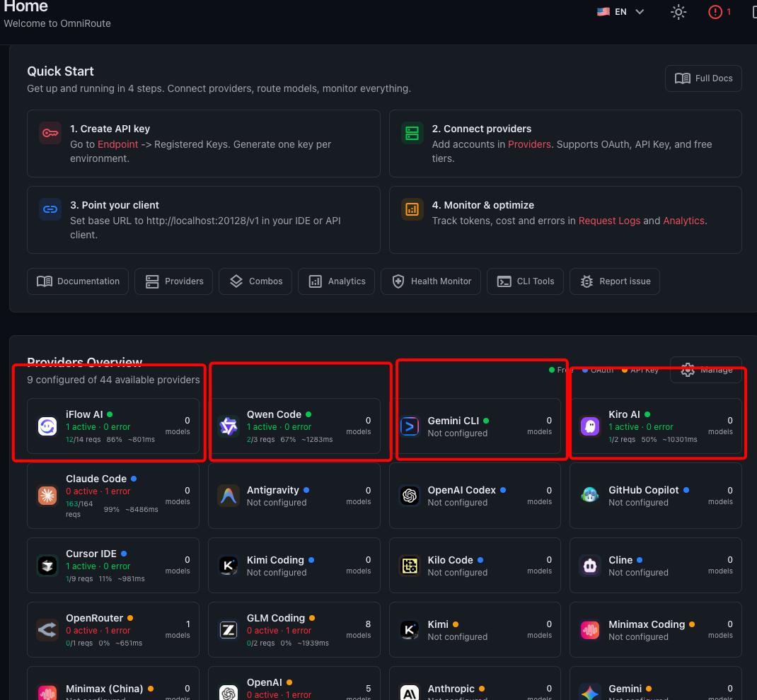This screenshot has width=757, height=700.
Task: Click the Kiro AI ghost icon
Action: [x=590, y=426]
